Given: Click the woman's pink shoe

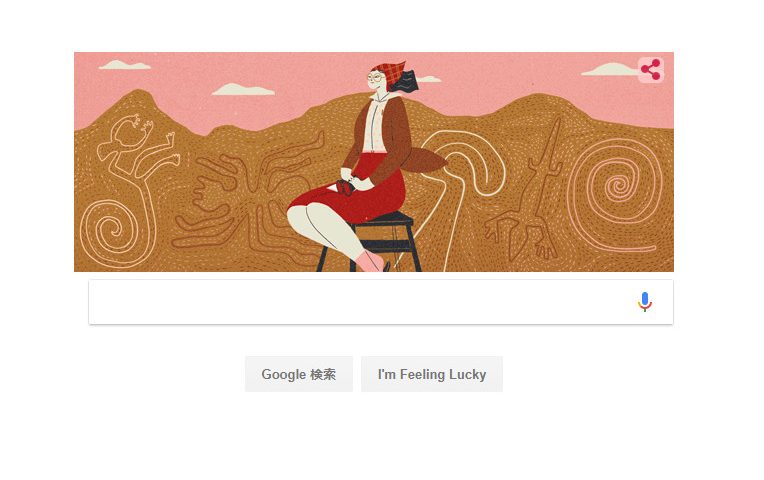Looking at the screenshot, I should coord(371,261).
